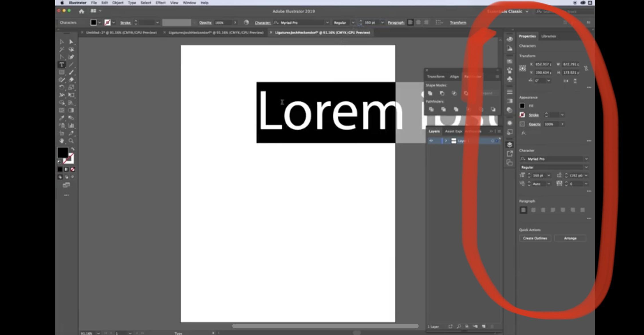
Task: Select the Zoom tool
Action: pyautogui.click(x=71, y=141)
